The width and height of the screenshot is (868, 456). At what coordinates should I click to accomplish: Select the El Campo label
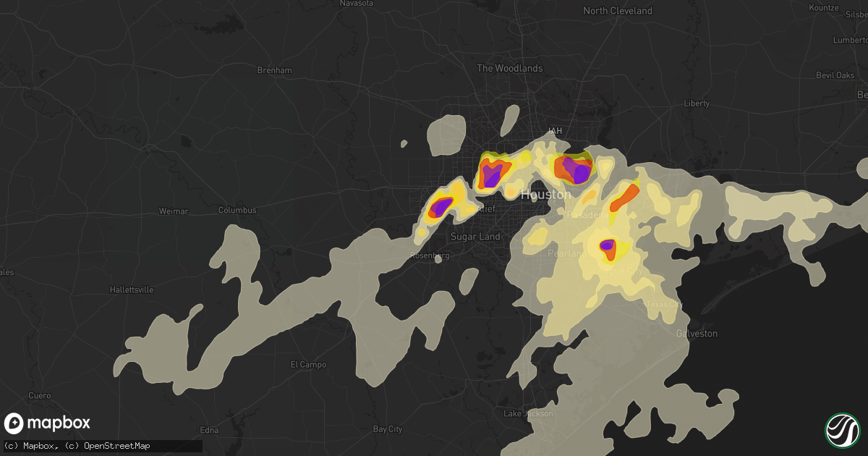[308, 364]
